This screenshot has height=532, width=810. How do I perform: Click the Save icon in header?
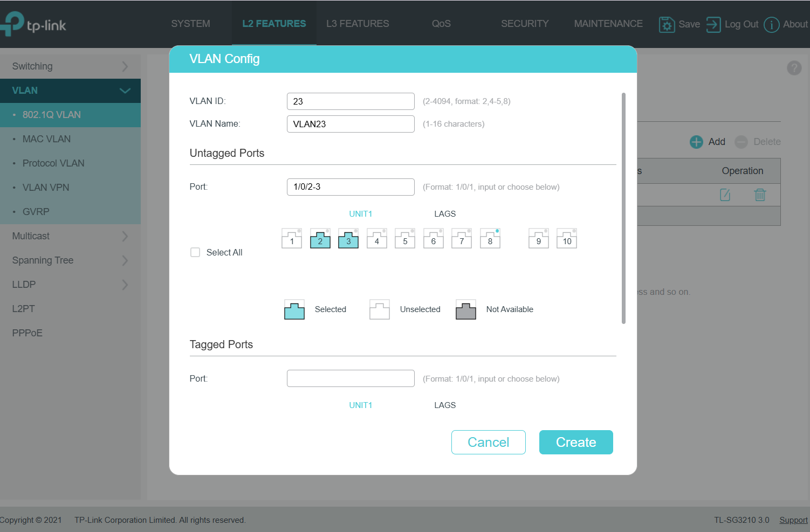pyautogui.click(x=667, y=24)
